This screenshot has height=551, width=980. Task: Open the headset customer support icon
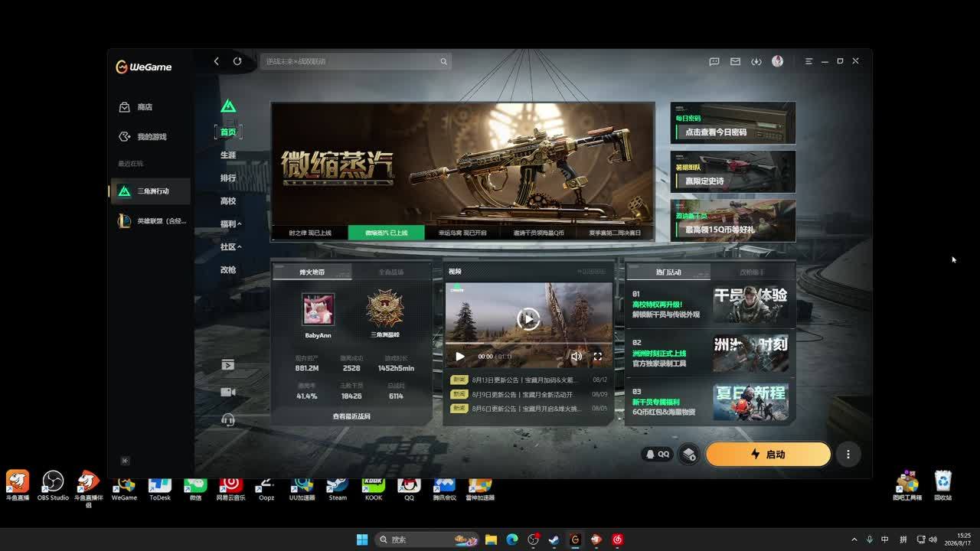pyautogui.click(x=228, y=419)
